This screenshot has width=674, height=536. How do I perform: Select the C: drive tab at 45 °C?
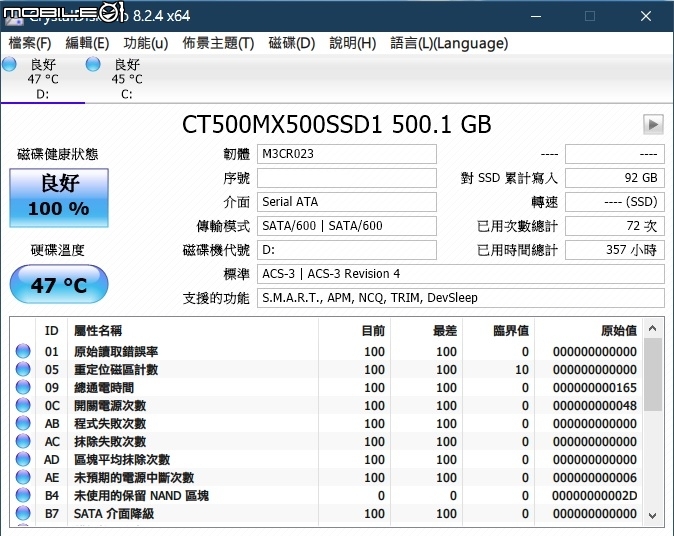[127, 79]
